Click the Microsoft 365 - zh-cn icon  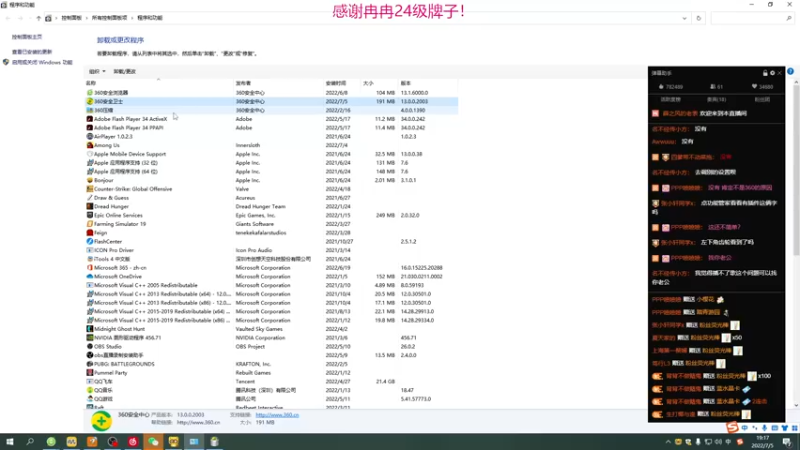click(90, 267)
